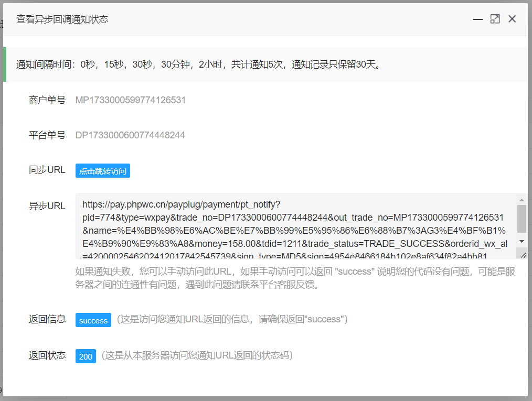
Task: Click the 点击跳转访问 button
Action: 103,171
